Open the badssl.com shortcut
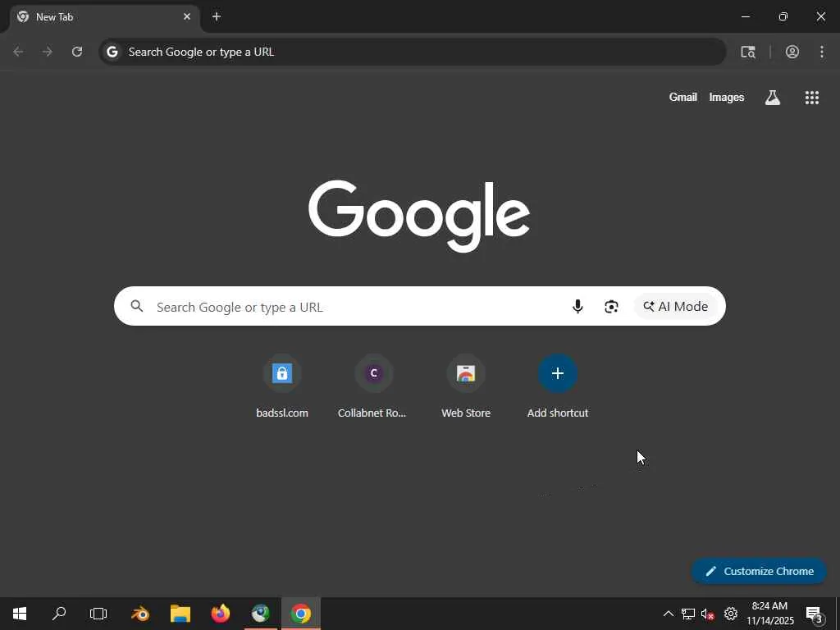Image resolution: width=840 pixels, height=630 pixels. click(282, 386)
